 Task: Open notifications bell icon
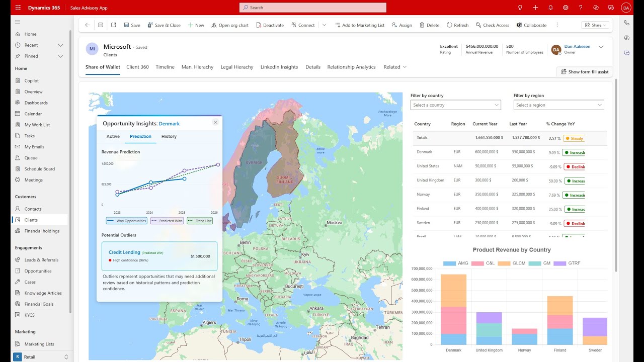point(550,8)
